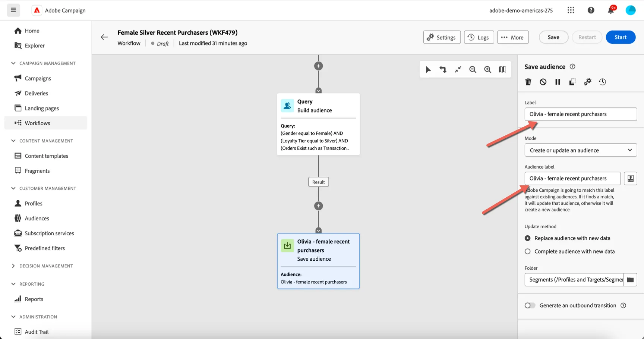Screen dimensions: 644x339
Task: Select Replace audience with new data
Action: click(528, 238)
